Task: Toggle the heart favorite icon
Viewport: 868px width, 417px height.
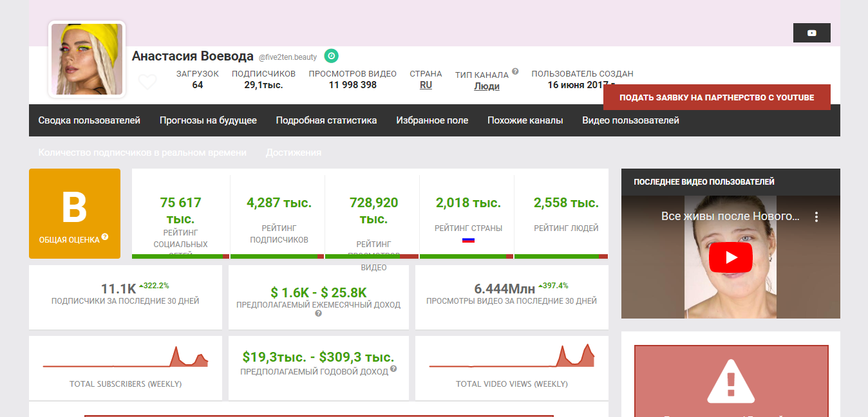Action: (x=147, y=82)
